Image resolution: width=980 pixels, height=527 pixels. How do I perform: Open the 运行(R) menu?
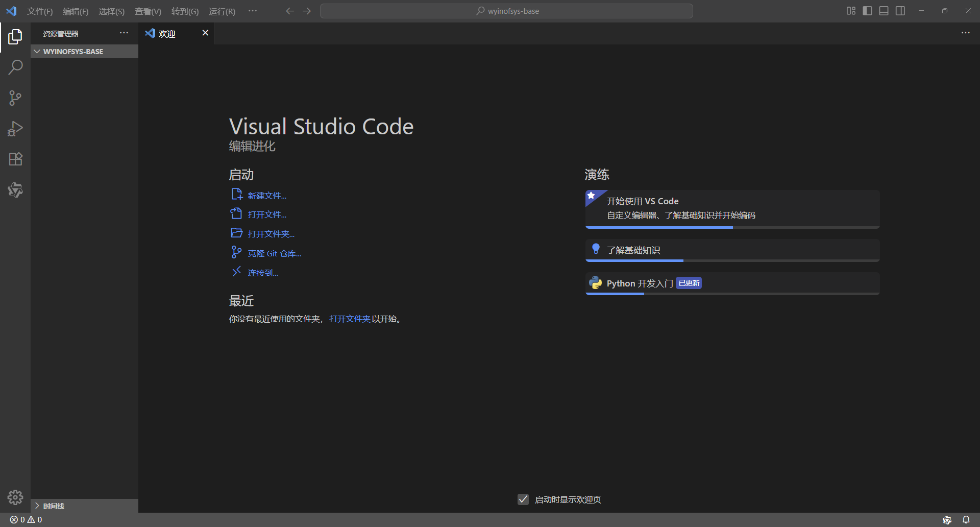coord(222,11)
